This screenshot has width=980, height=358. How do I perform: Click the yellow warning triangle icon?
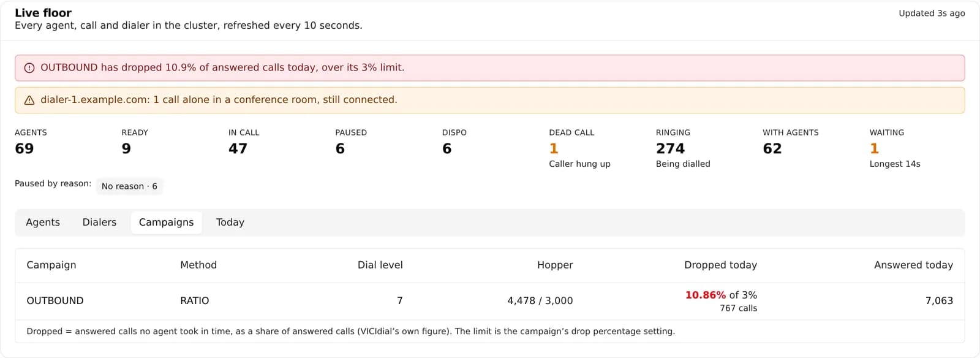[x=29, y=101]
